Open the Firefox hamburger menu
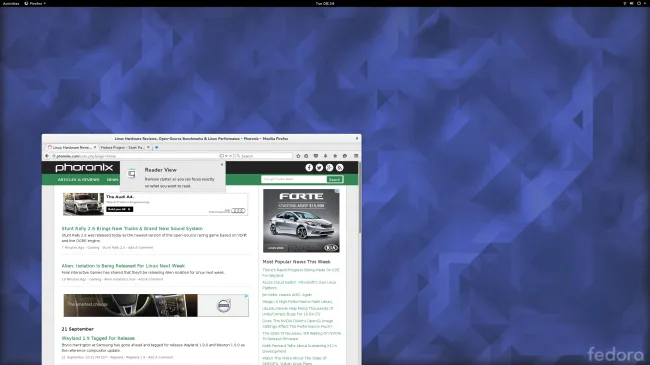This screenshot has width=650, height=365. coord(356,156)
